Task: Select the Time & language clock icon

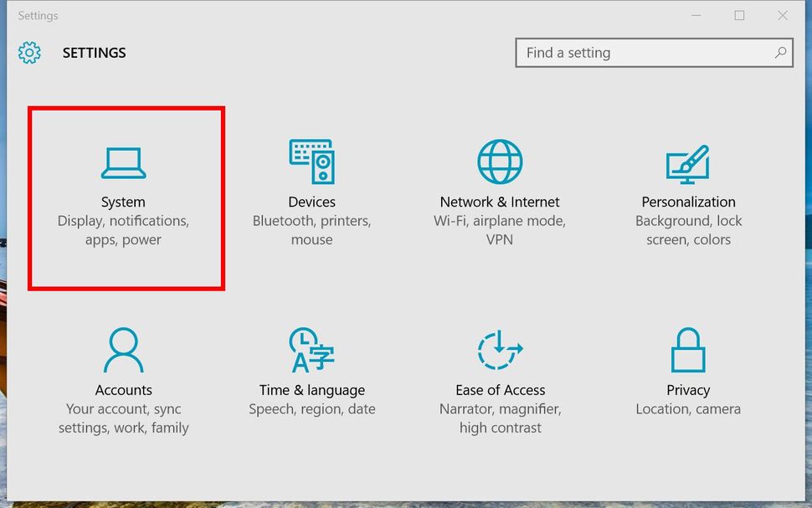Action: pyautogui.click(x=311, y=348)
